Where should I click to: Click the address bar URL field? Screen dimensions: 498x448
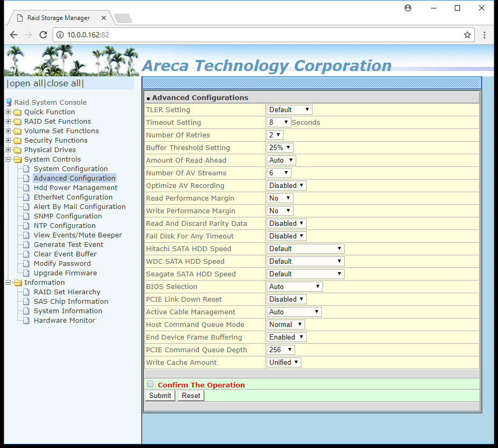coord(263,35)
